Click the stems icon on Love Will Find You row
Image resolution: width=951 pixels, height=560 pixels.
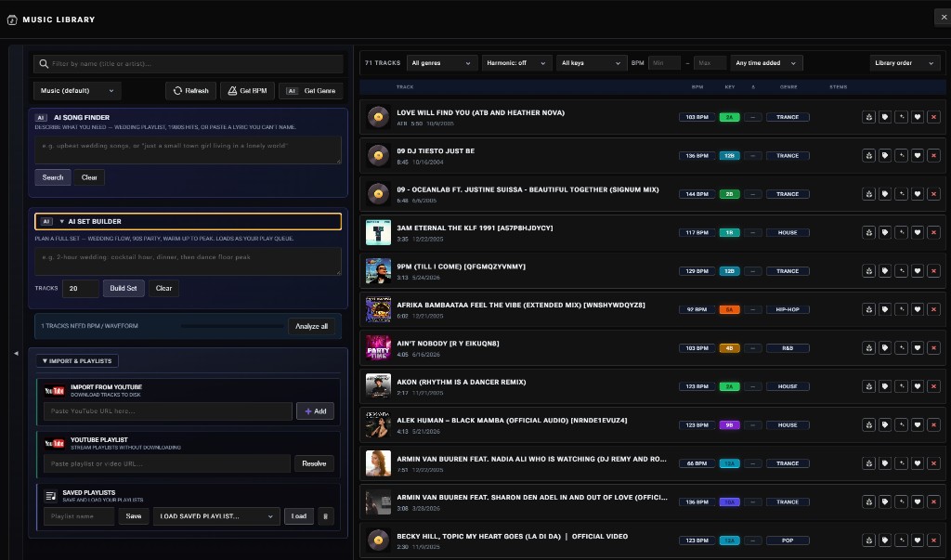coord(868,117)
